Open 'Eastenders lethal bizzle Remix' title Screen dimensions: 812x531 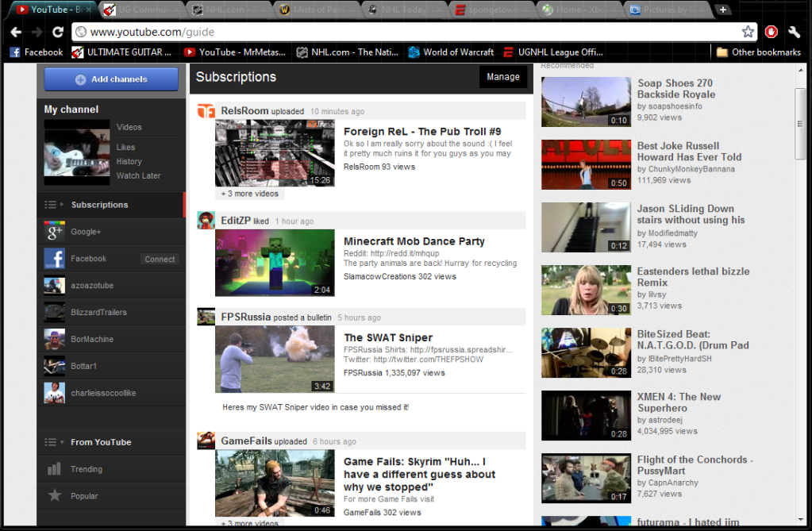pos(693,277)
